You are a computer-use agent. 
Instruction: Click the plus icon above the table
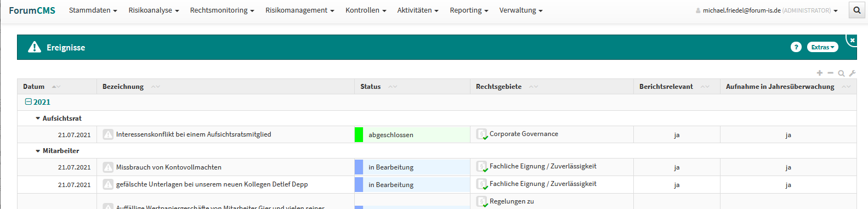click(820, 73)
